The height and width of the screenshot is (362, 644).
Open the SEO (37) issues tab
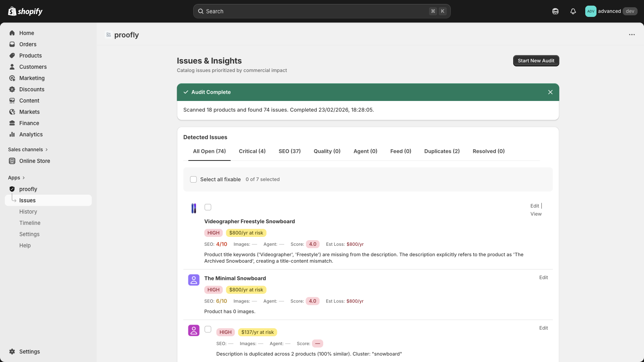(289, 151)
